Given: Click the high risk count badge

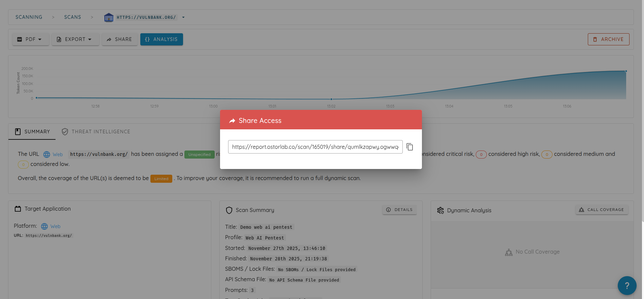Looking at the screenshot, I should tap(481, 155).
